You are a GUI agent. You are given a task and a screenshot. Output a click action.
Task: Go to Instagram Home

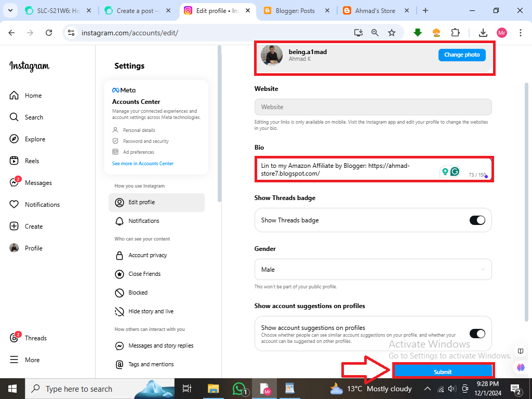tap(25, 96)
